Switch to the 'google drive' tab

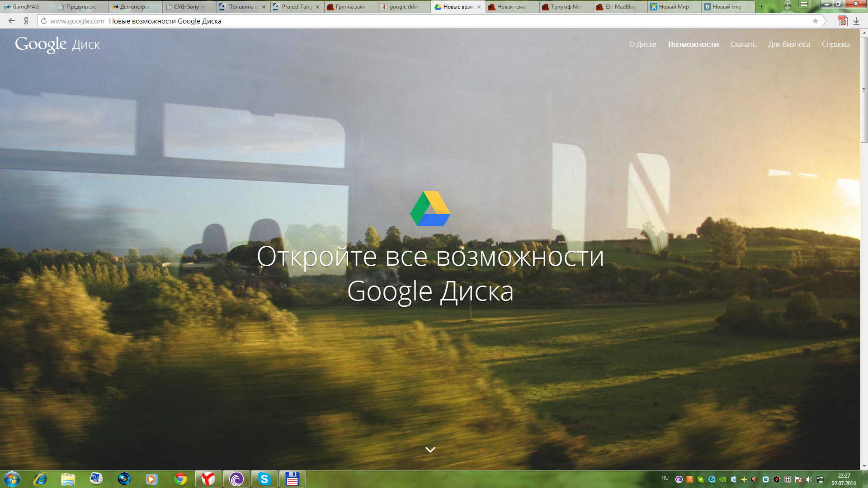click(x=404, y=7)
